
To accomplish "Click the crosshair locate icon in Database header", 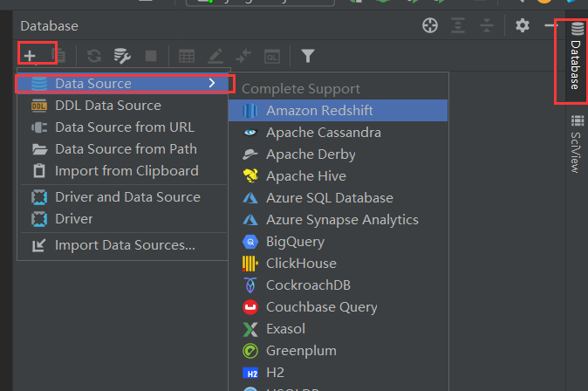I will (x=430, y=25).
